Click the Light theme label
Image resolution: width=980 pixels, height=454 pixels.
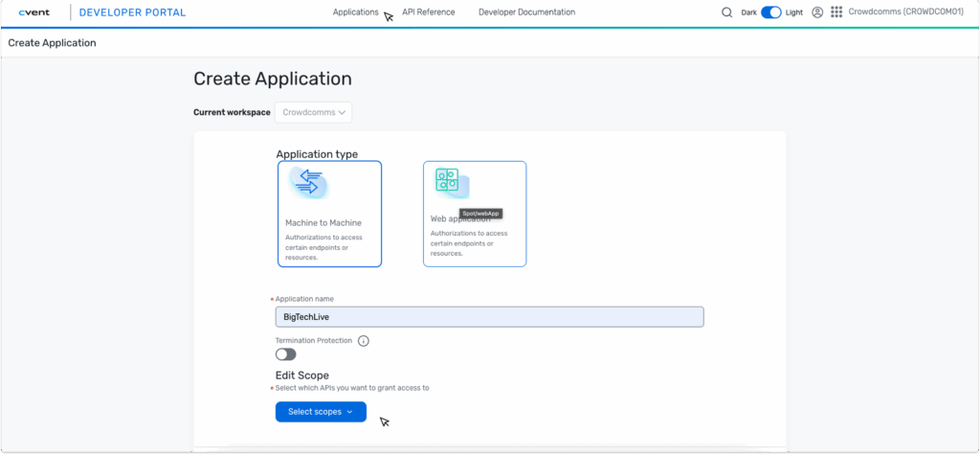[x=794, y=12]
